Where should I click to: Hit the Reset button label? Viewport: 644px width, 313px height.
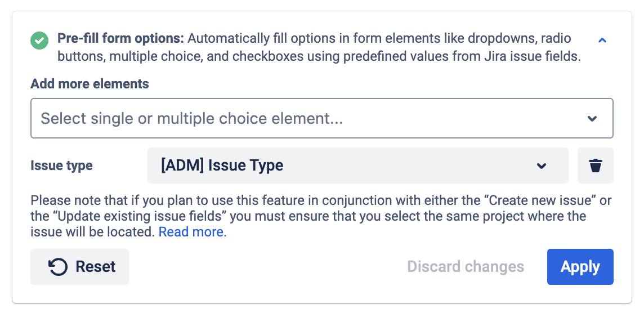pos(96,267)
